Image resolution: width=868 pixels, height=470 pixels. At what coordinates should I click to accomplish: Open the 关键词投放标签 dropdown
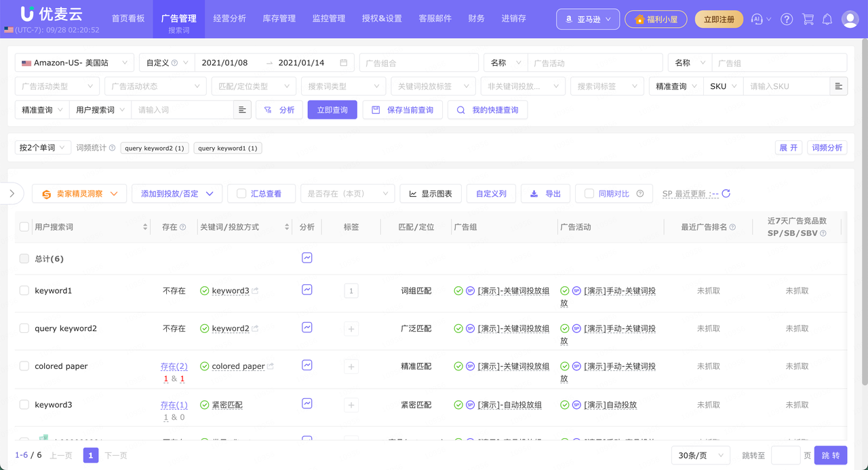tap(433, 86)
